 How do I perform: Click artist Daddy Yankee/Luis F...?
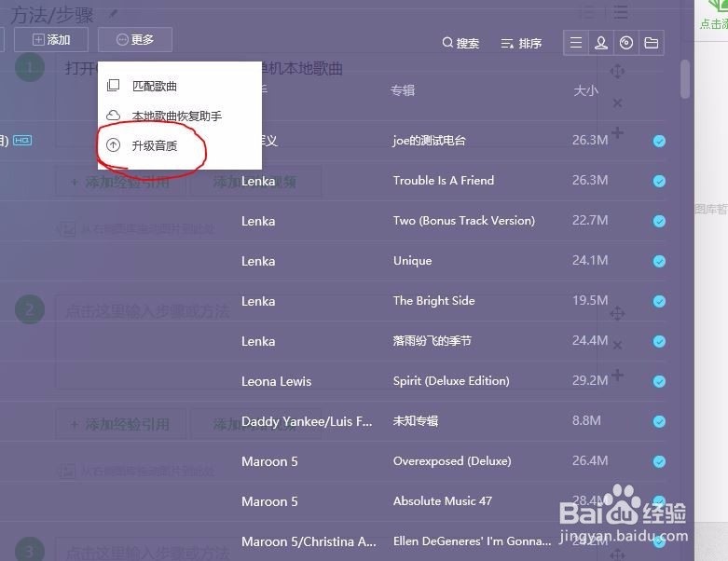pos(307,421)
